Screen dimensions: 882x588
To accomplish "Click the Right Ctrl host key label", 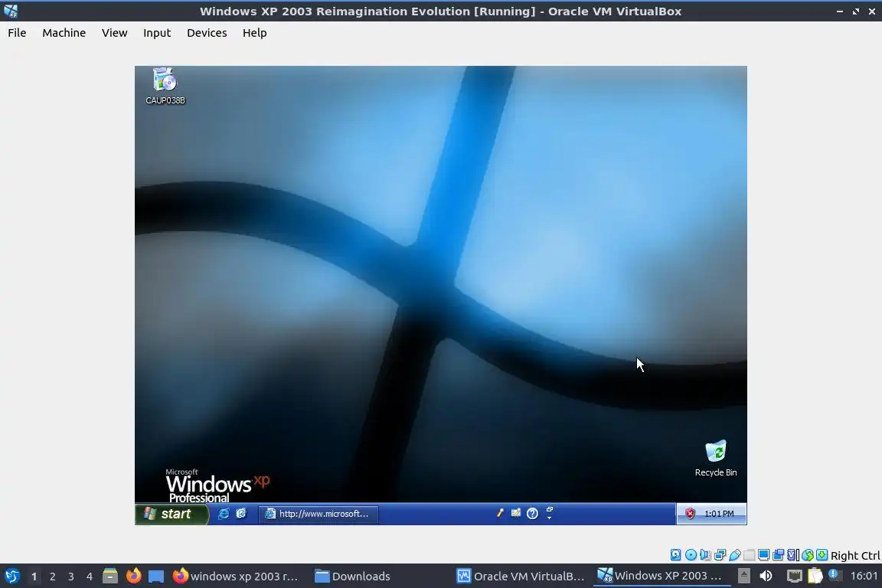I will 855,556.
